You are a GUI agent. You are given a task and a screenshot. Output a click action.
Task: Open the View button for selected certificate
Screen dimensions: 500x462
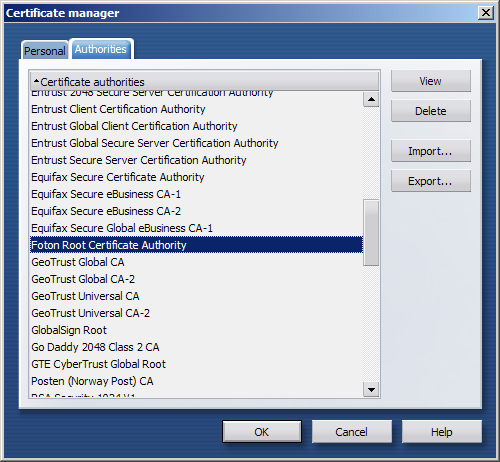click(431, 81)
